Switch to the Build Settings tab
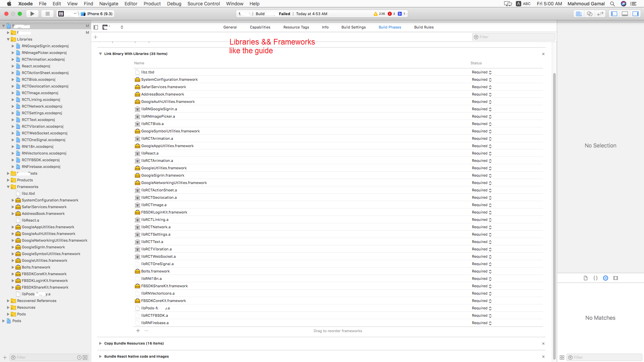644x362 pixels. (x=353, y=27)
